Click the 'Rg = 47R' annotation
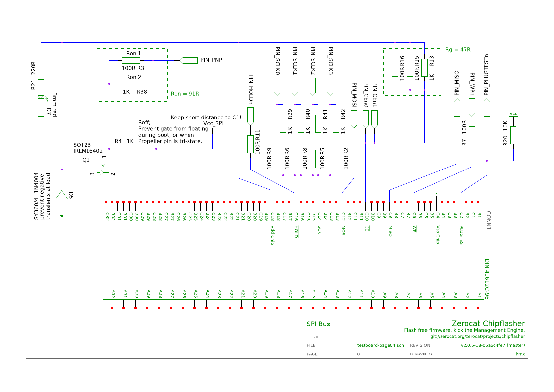The height and width of the screenshot is (392, 554). click(x=458, y=50)
